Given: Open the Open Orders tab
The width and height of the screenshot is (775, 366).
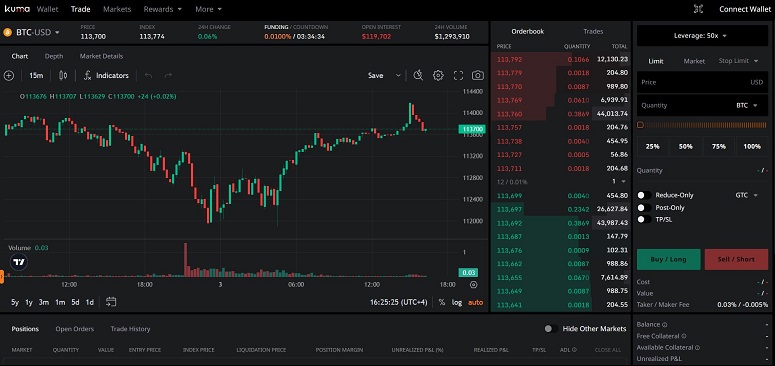Looking at the screenshot, I should tap(75, 329).
